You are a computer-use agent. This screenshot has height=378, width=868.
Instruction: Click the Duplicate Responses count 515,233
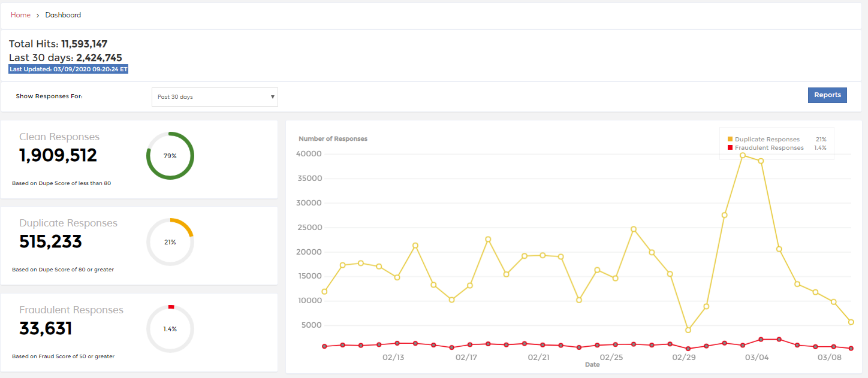(50, 242)
